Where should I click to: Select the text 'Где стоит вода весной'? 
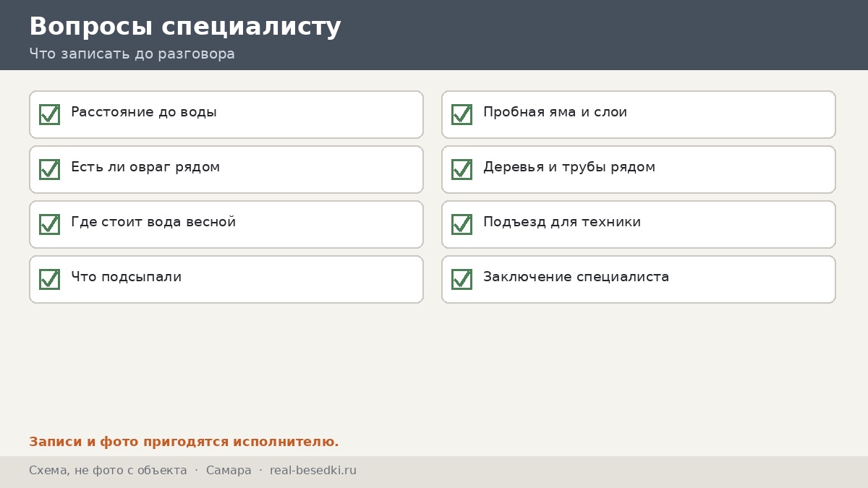153,222
